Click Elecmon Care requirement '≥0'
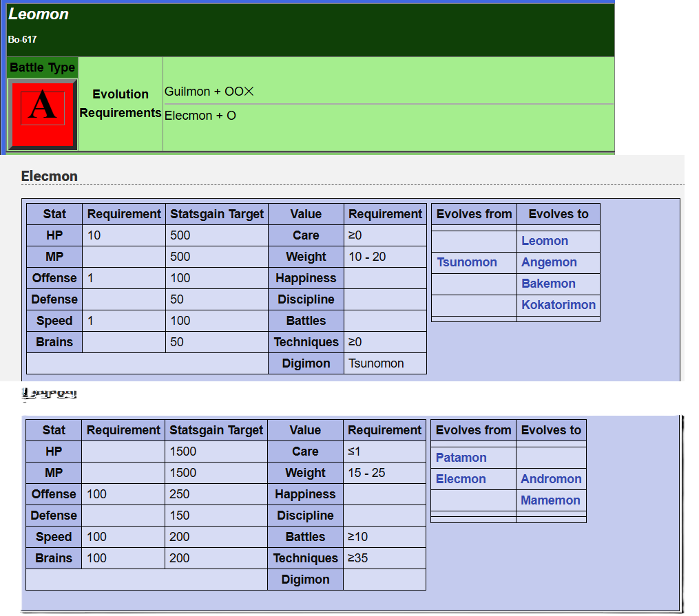 [x=385, y=235]
